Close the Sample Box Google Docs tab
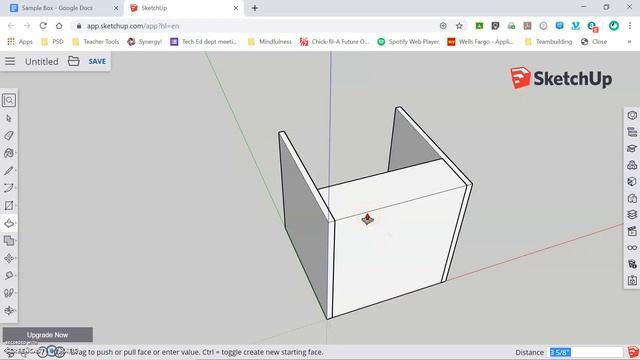Image resolution: width=640 pixels, height=360 pixels. pos(116,8)
